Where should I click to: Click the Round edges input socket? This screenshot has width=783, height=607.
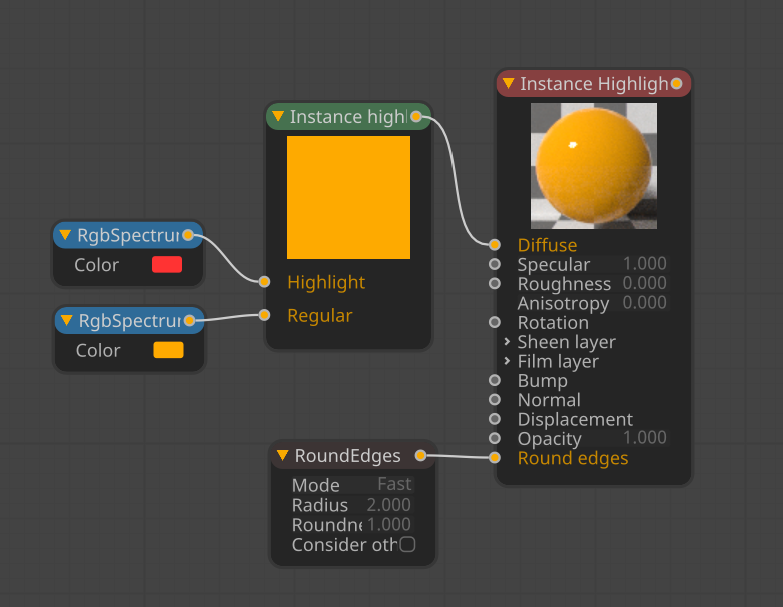tap(494, 458)
